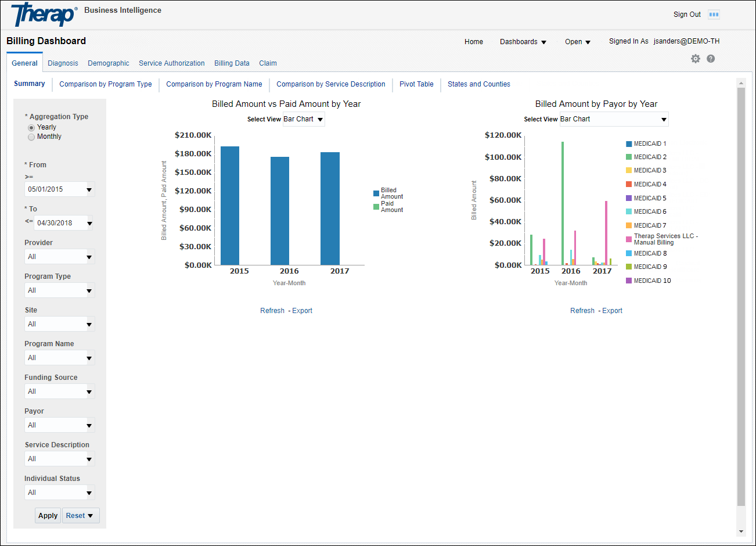The height and width of the screenshot is (546, 756).
Task: Select the Yearly aggregation radio button
Action: point(31,127)
